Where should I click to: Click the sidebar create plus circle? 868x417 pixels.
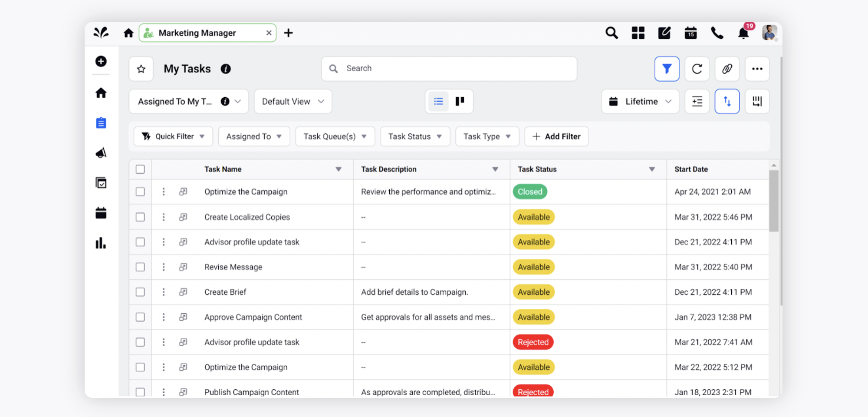click(101, 61)
